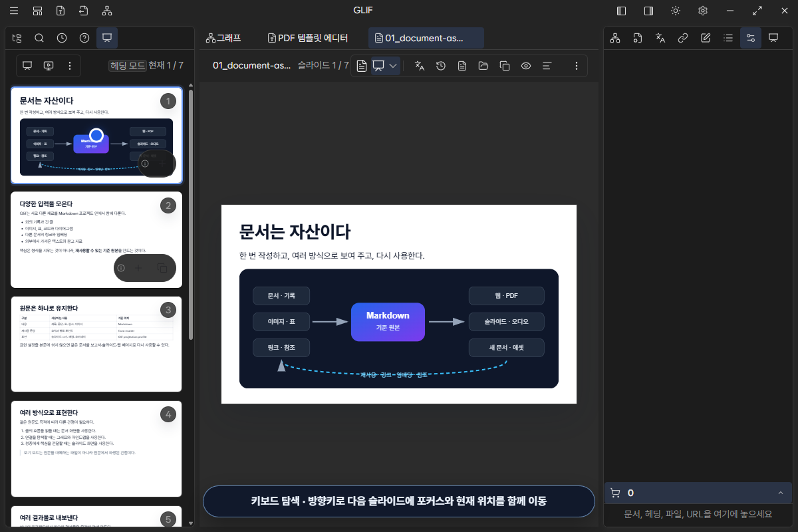Screen dimensions: 798x532
Task: Open the graph tab in right panel
Action: [615, 38]
